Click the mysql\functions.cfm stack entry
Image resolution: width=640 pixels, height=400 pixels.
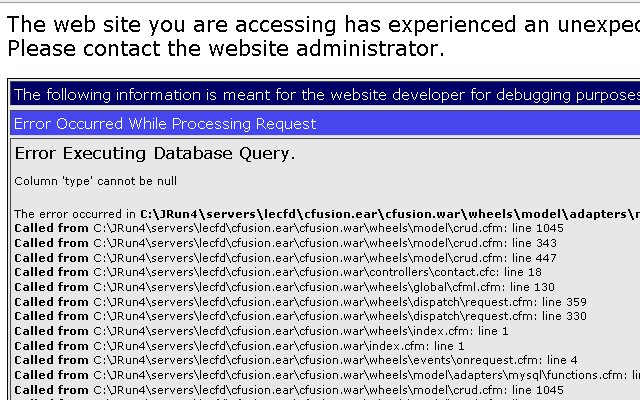(x=327, y=375)
